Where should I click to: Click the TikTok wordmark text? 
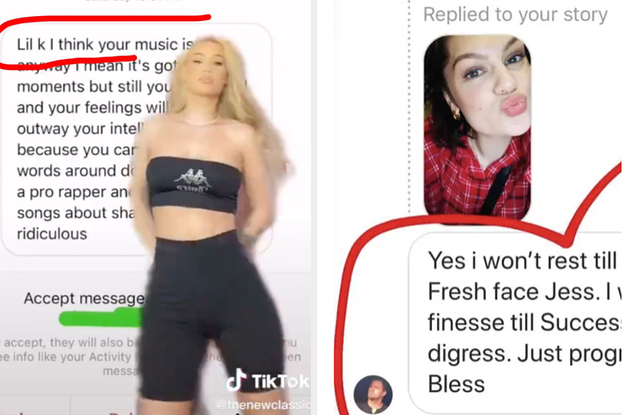[281, 382]
